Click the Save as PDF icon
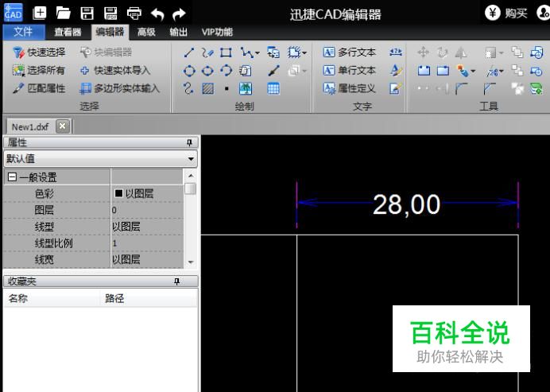This screenshot has width=550, height=392. 110,14
